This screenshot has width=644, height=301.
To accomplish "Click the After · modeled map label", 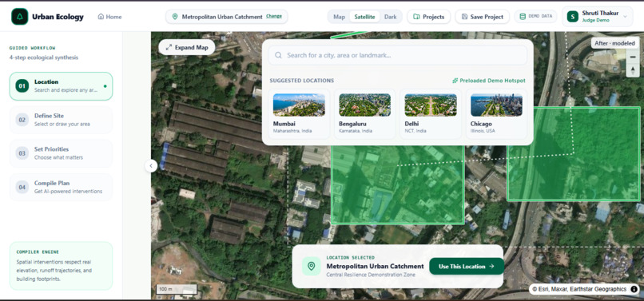I will (614, 43).
